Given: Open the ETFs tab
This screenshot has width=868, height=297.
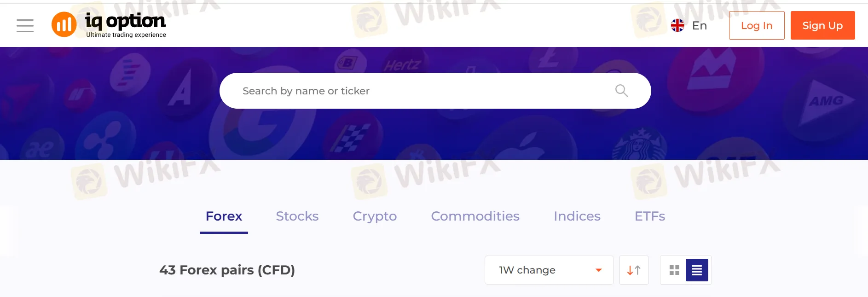Looking at the screenshot, I should [650, 216].
